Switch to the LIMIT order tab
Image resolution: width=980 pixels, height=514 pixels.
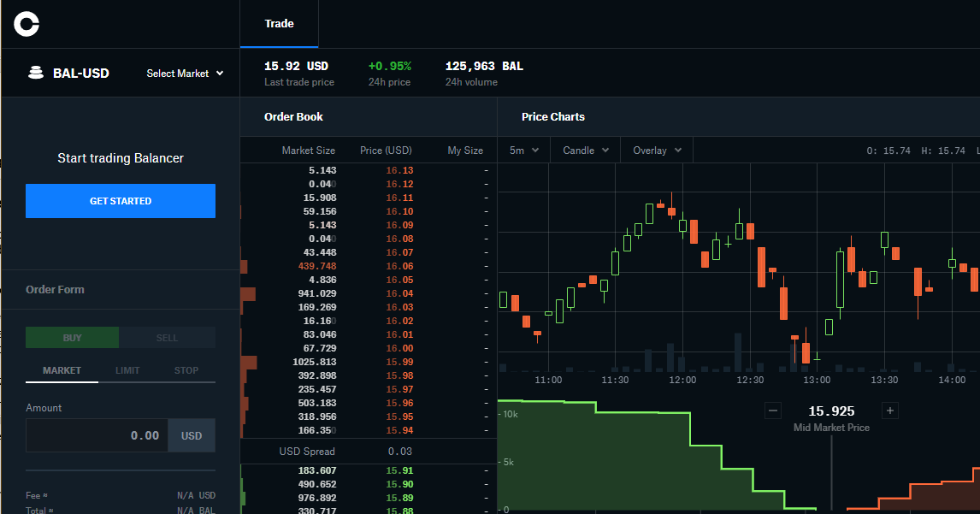[129, 369]
